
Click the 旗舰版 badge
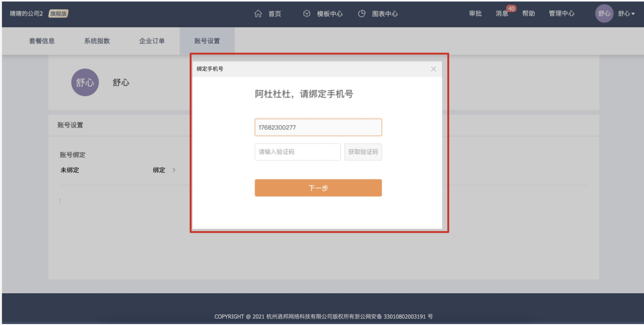point(58,14)
